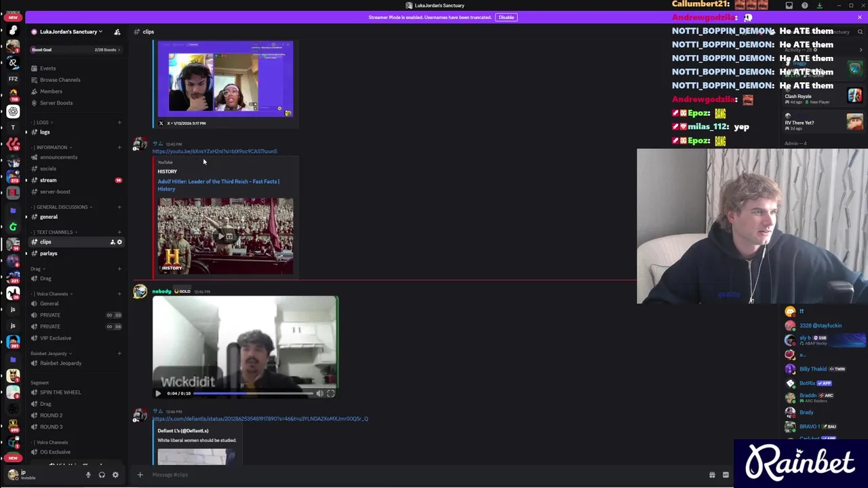868x488 pixels.
Task: Open the youtu.be video link
Action: 214,152
